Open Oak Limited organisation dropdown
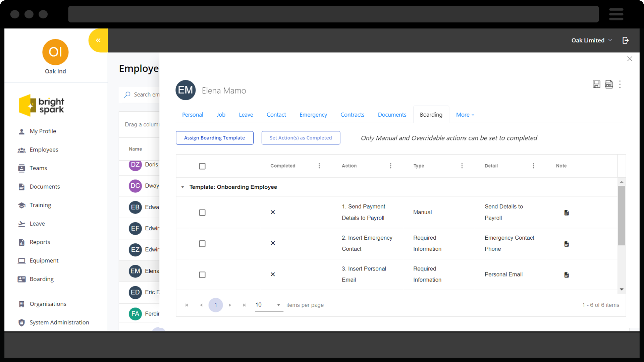The height and width of the screenshot is (362, 644). tap(592, 40)
